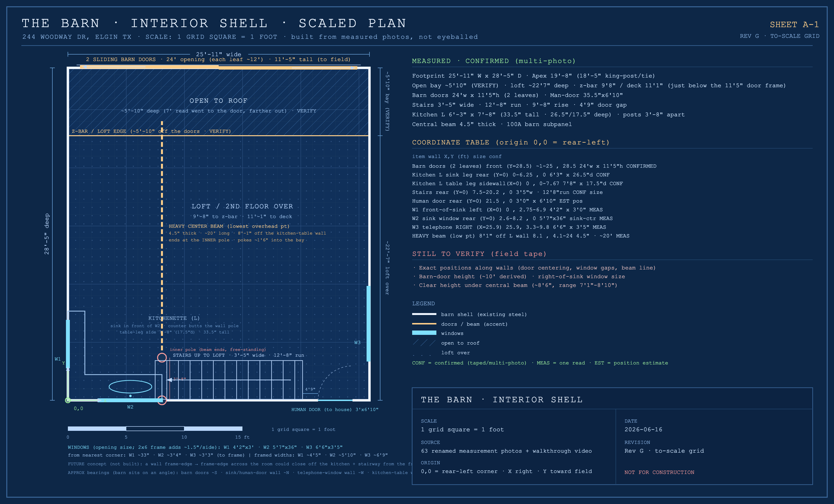The width and height of the screenshot is (834, 504).
Task: Click the doors / beam orange legend swatch
Action: [x=424, y=324]
